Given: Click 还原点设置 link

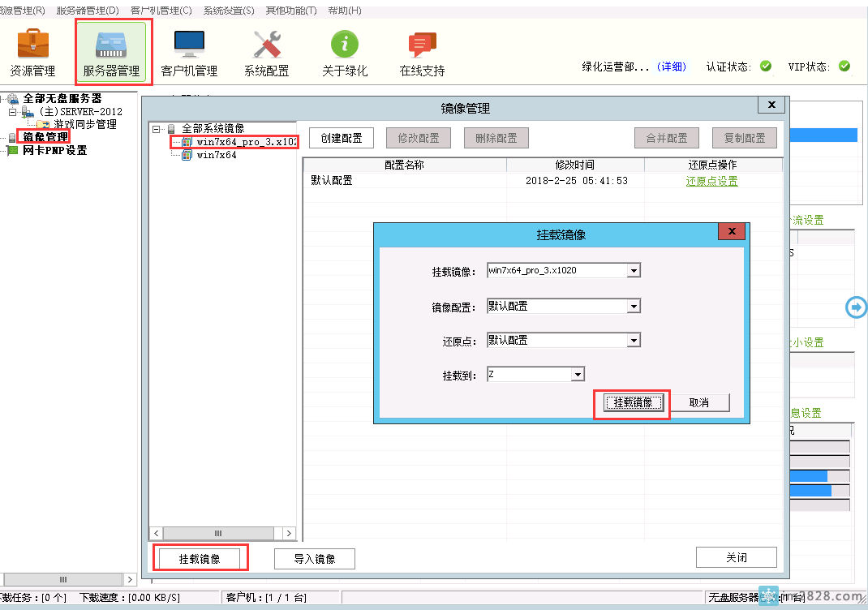Looking at the screenshot, I should click(711, 181).
